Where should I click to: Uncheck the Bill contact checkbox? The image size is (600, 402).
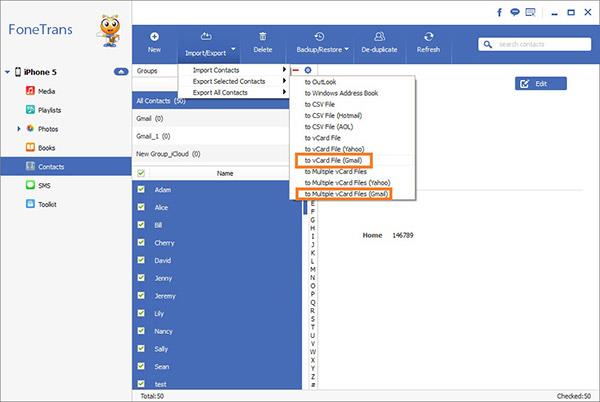(x=141, y=225)
